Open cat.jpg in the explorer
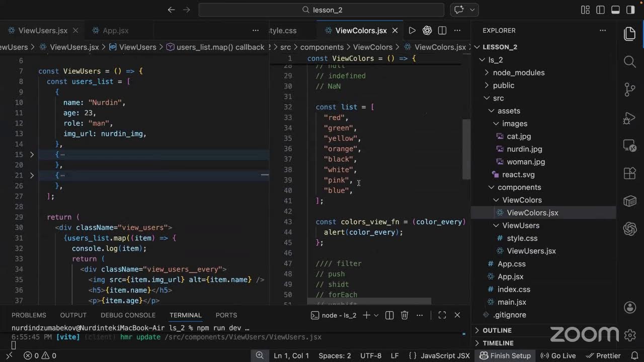 [x=519, y=136]
